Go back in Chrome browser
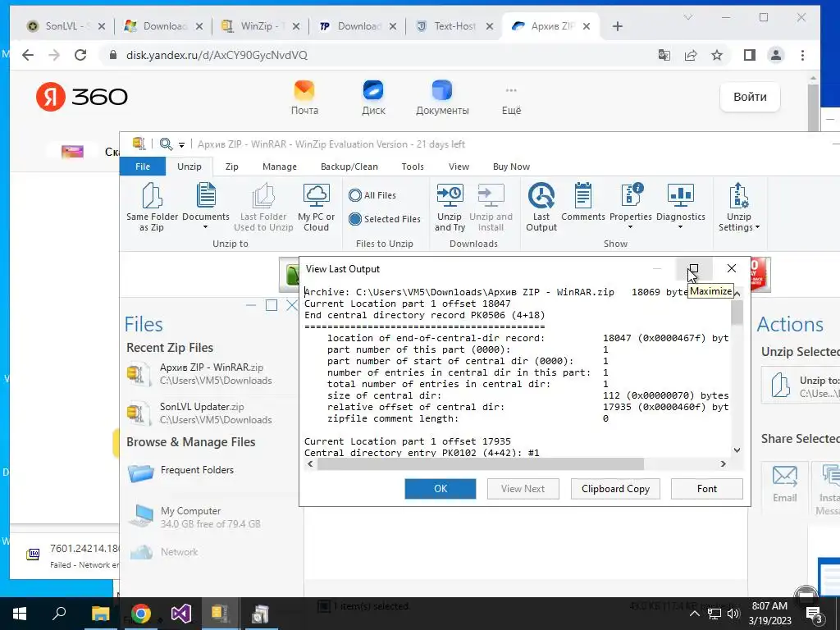840x630 pixels. point(28,55)
